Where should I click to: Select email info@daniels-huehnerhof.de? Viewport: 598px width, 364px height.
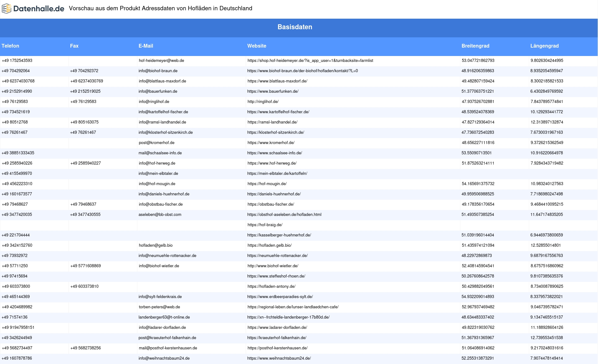[x=164, y=194]
